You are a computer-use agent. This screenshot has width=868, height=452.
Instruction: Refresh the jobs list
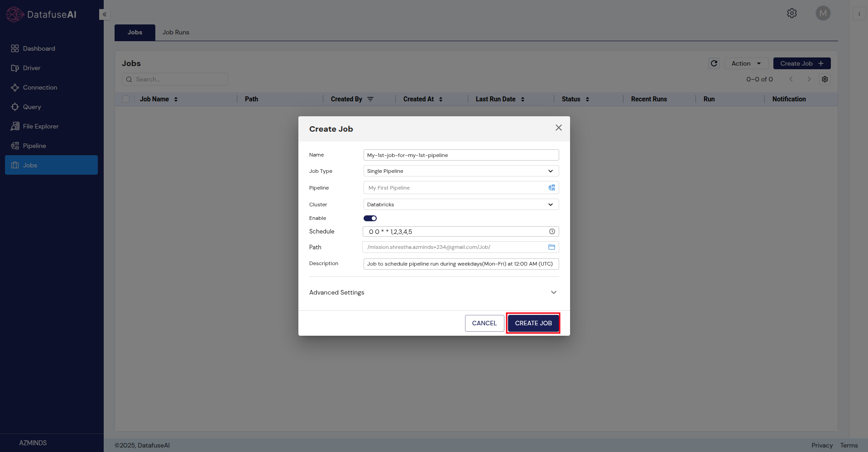(x=714, y=63)
